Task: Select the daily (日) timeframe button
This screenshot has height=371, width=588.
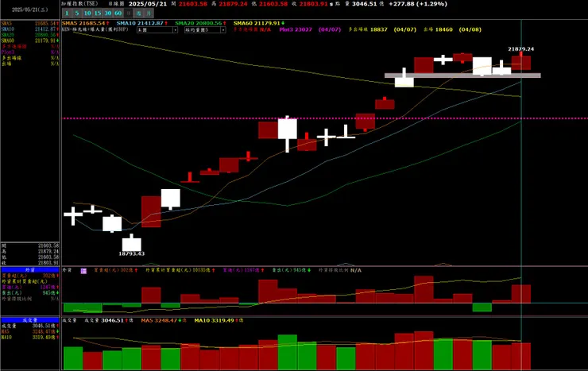Action: point(128,14)
